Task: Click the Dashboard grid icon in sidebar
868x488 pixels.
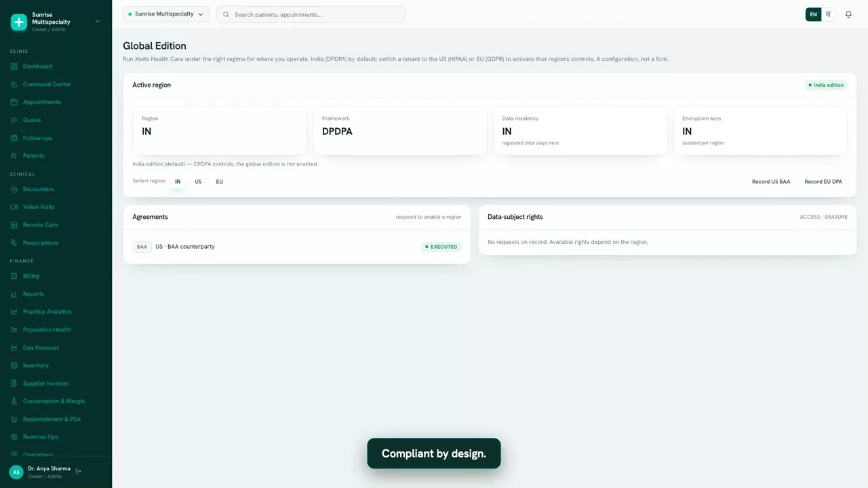Action: [14, 66]
